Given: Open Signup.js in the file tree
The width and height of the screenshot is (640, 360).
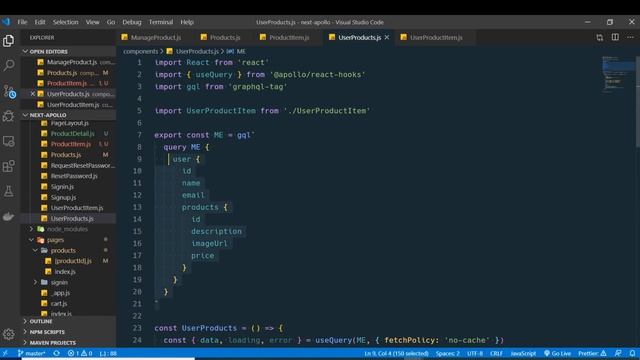Looking at the screenshot, I should (63, 197).
